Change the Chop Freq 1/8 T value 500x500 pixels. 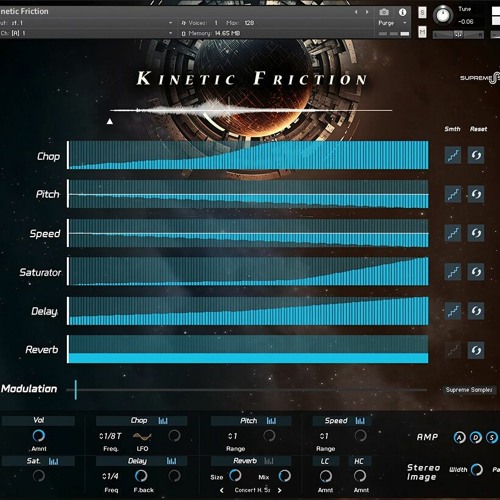[x=110, y=436]
